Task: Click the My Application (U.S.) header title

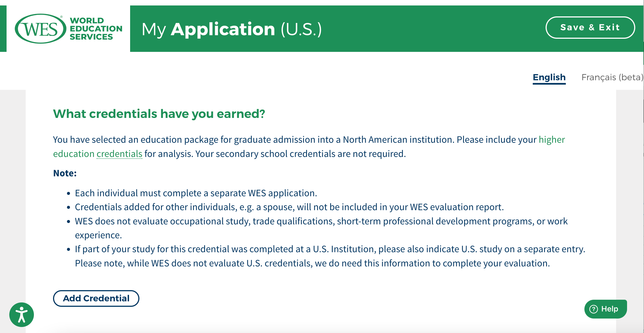Action: [232, 29]
